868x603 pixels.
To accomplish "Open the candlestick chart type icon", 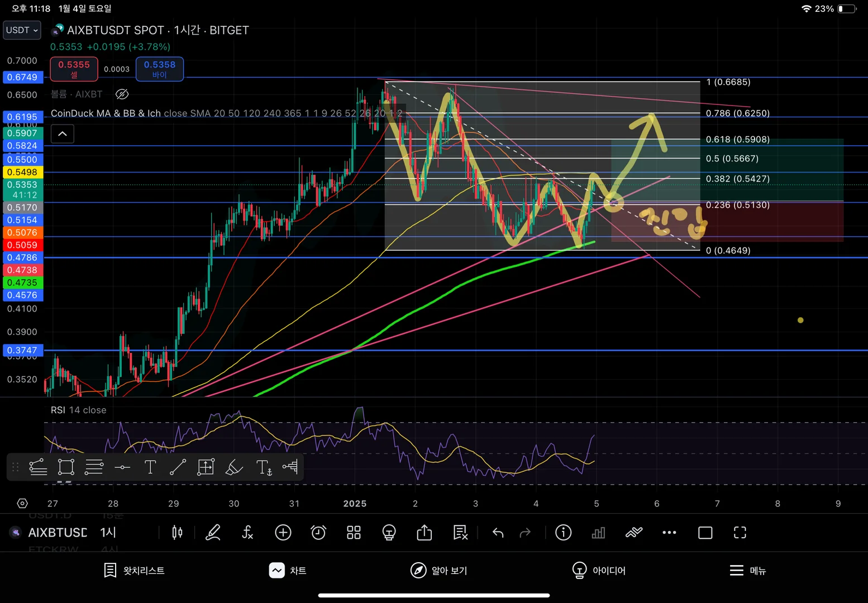I will pos(177,533).
